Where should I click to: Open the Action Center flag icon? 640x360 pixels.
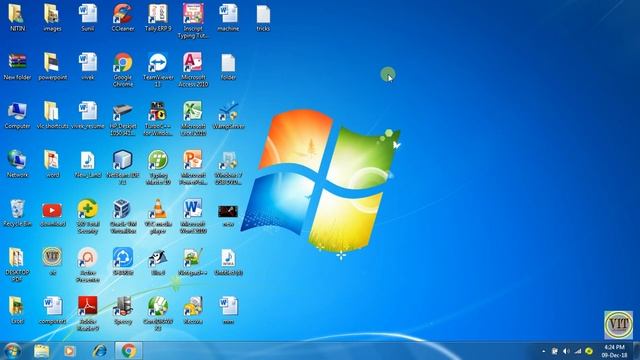pos(555,351)
